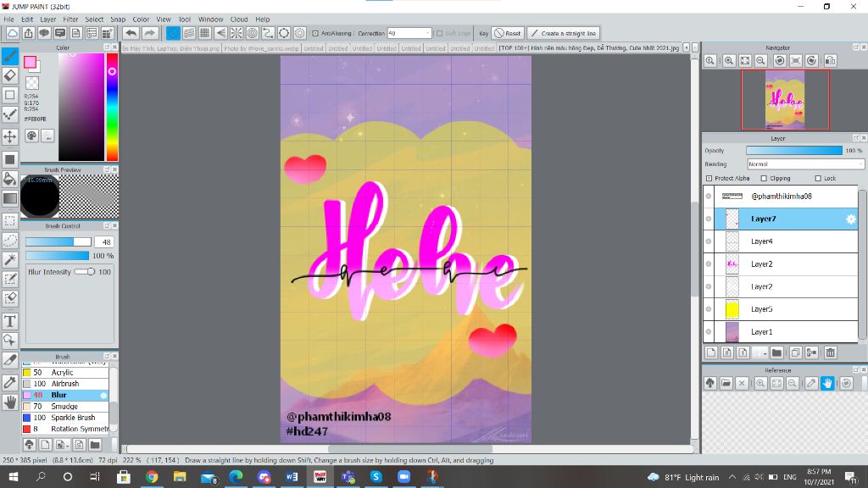Enable the concentric circle snap icon
This screenshot has height=488, width=868.
(x=253, y=33)
